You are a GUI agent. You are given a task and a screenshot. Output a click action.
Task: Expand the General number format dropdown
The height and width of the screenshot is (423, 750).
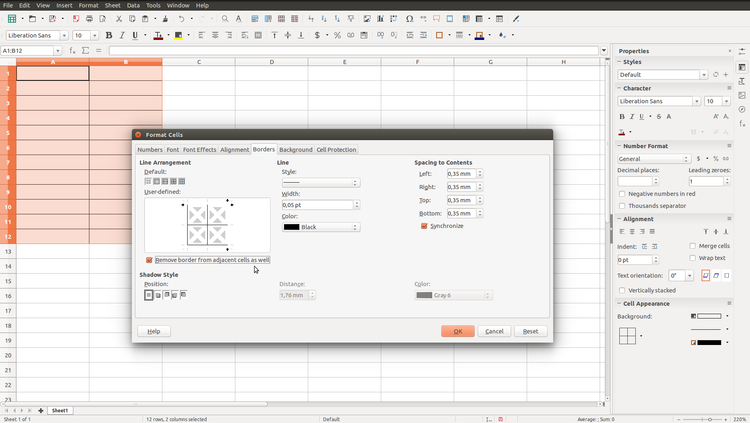pyautogui.click(x=653, y=159)
